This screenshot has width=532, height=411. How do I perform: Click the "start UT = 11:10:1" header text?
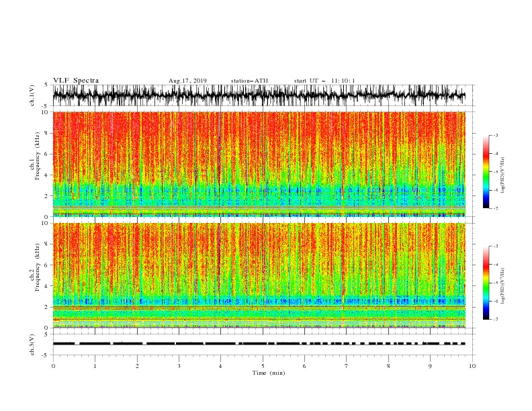[x=324, y=81]
